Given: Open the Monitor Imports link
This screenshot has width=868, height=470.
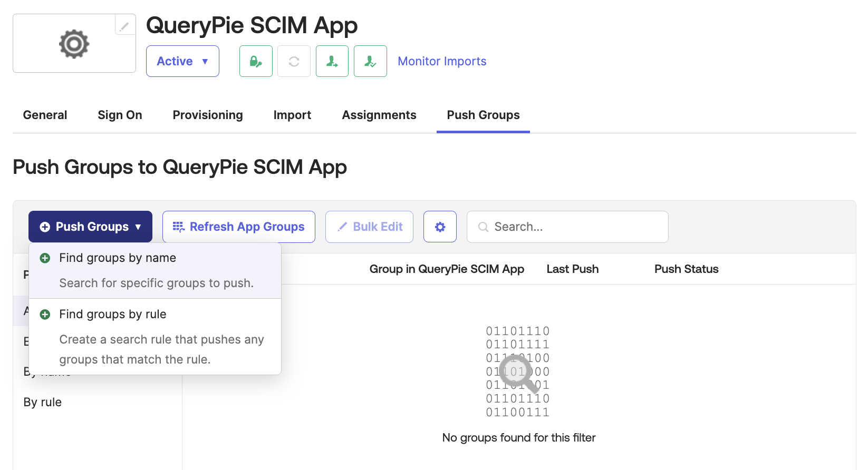Looking at the screenshot, I should [442, 61].
